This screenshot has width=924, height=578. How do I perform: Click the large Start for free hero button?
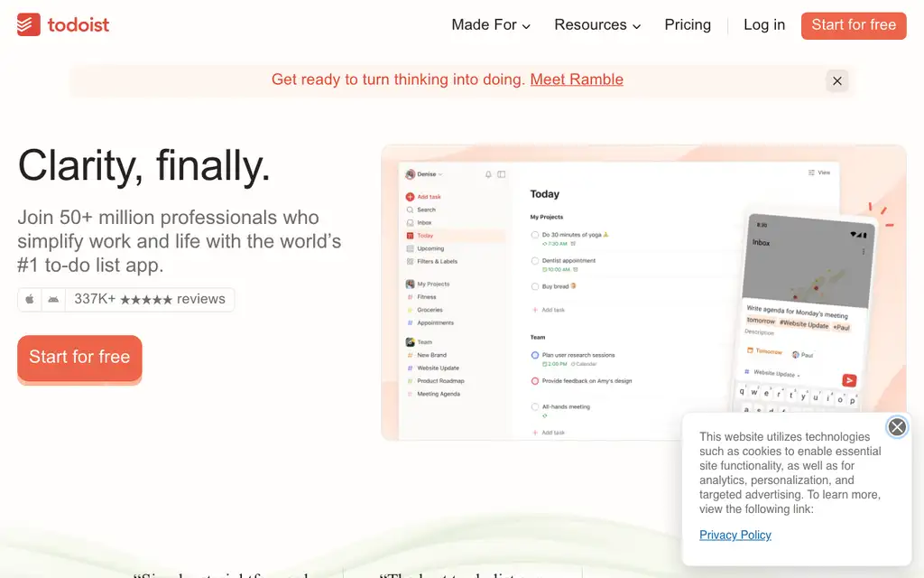(x=79, y=358)
